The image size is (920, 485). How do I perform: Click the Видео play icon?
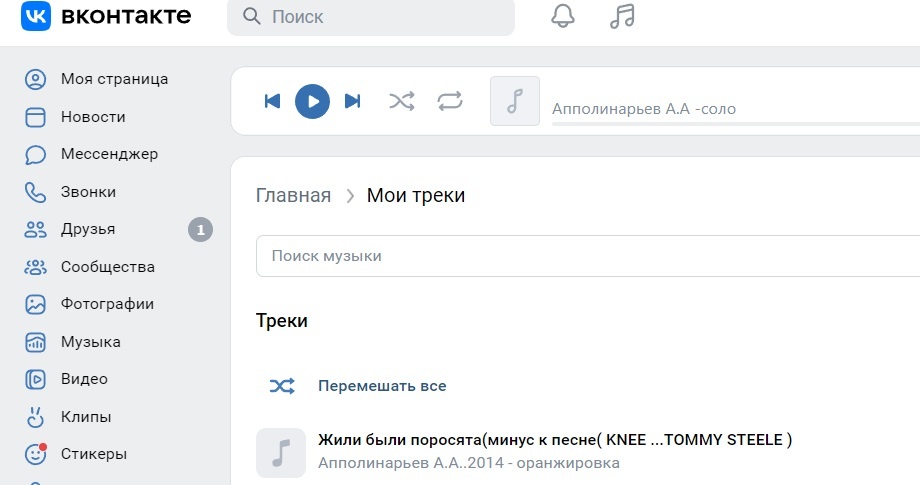click(x=35, y=379)
